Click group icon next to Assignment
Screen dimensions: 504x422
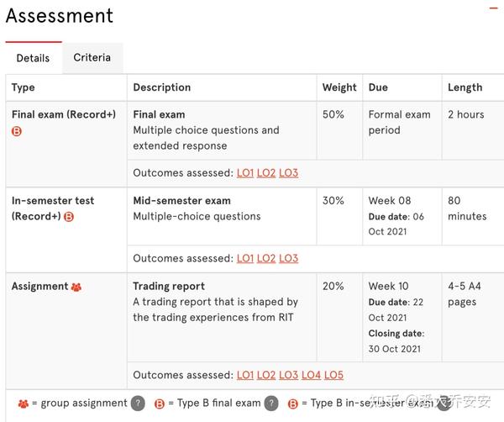76,287
